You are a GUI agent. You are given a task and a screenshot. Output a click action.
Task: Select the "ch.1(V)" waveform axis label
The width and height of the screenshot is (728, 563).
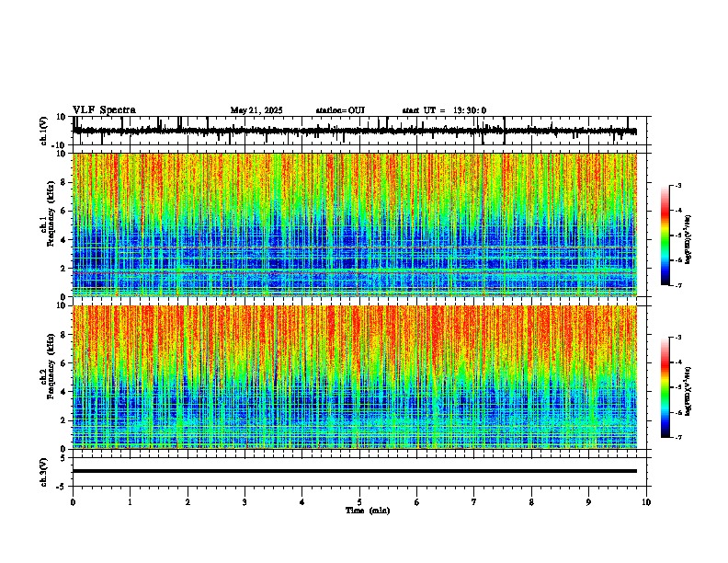(44, 131)
